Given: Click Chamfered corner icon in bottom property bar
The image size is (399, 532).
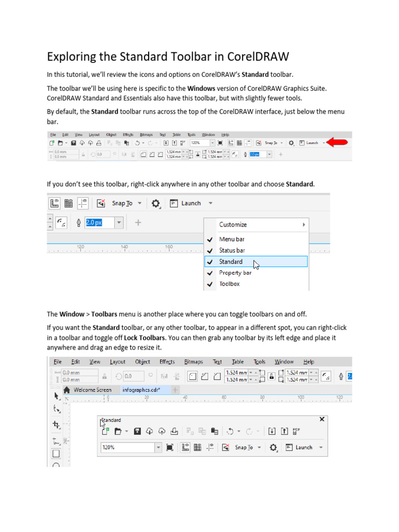Looking at the screenshot, I should 217,376.
